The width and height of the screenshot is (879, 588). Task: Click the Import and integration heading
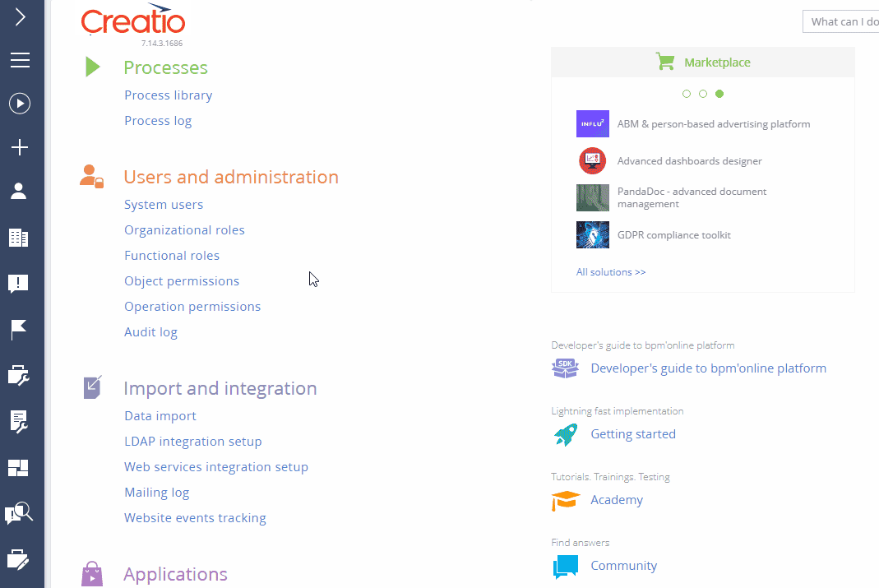220,388
